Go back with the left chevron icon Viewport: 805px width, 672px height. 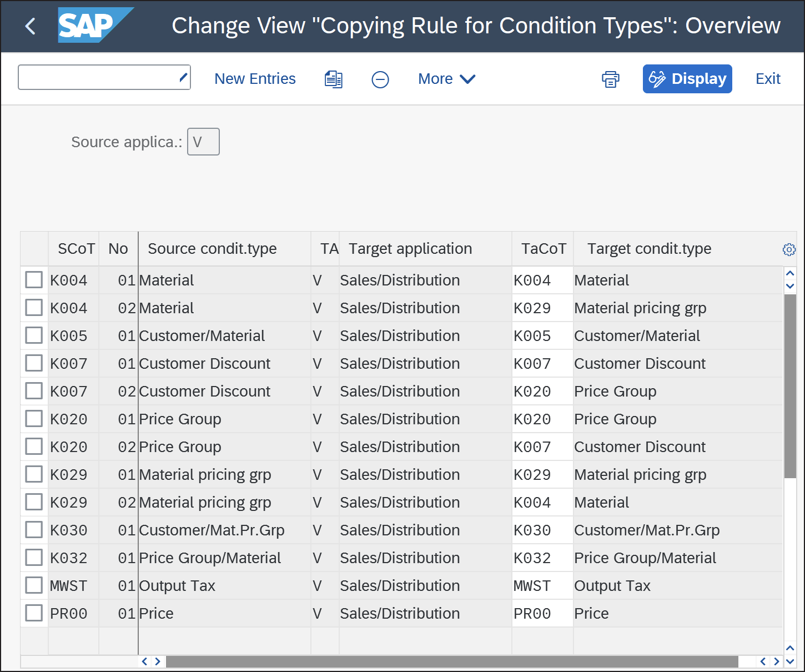coord(31,26)
